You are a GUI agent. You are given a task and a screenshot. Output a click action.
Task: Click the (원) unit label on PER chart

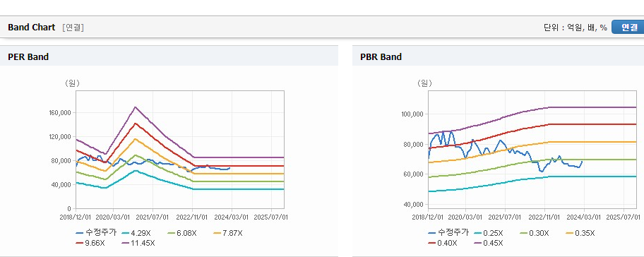point(72,83)
